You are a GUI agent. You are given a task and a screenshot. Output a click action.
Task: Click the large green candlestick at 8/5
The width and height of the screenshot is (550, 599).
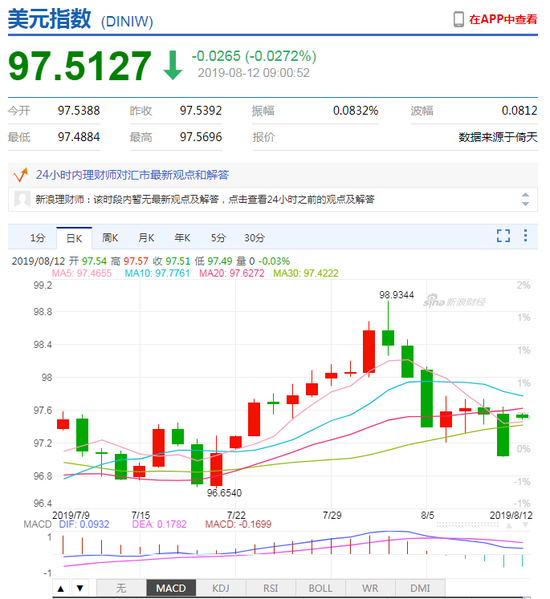427,398
